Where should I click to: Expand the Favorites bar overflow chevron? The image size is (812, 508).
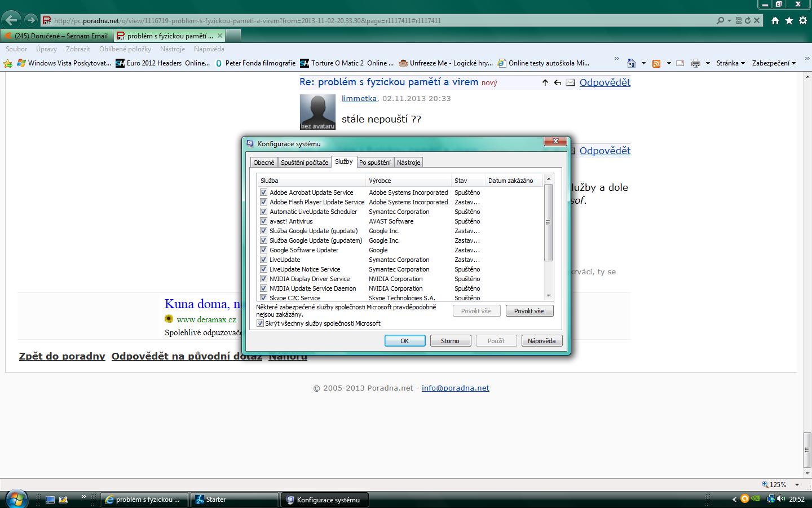616,59
